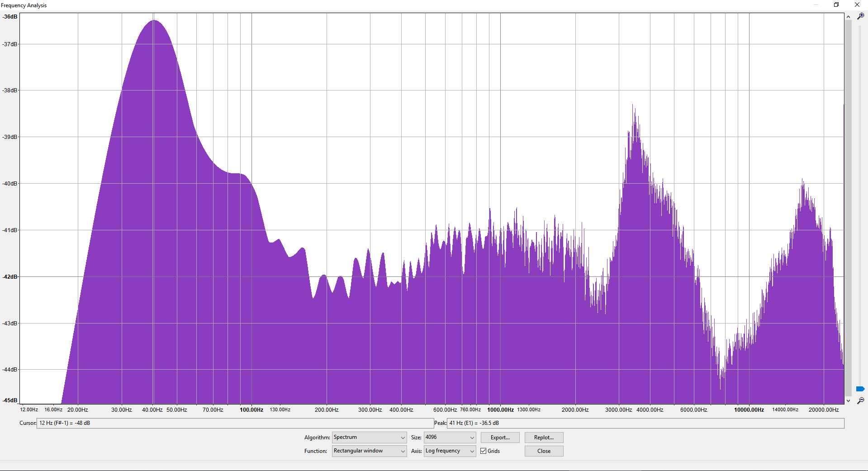
Task: Click the zoom out magnifier icon
Action: [x=860, y=400]
